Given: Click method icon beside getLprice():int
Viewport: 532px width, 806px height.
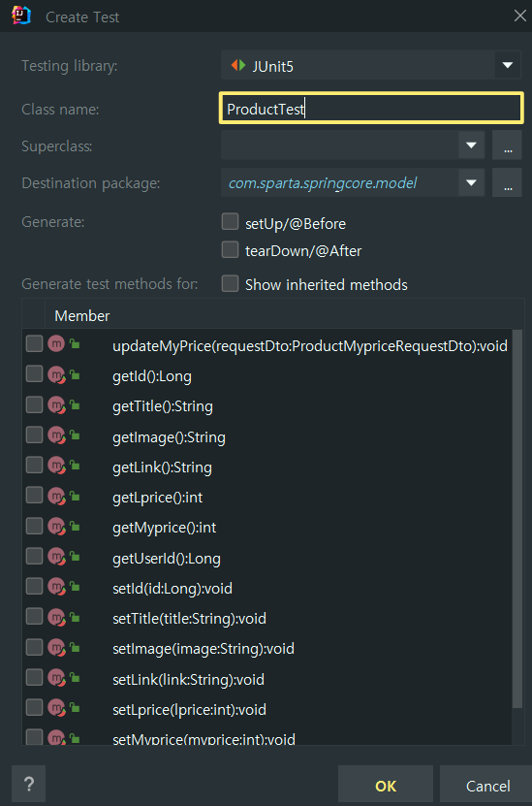Looking at the screenshot, I should pos(56,496).
